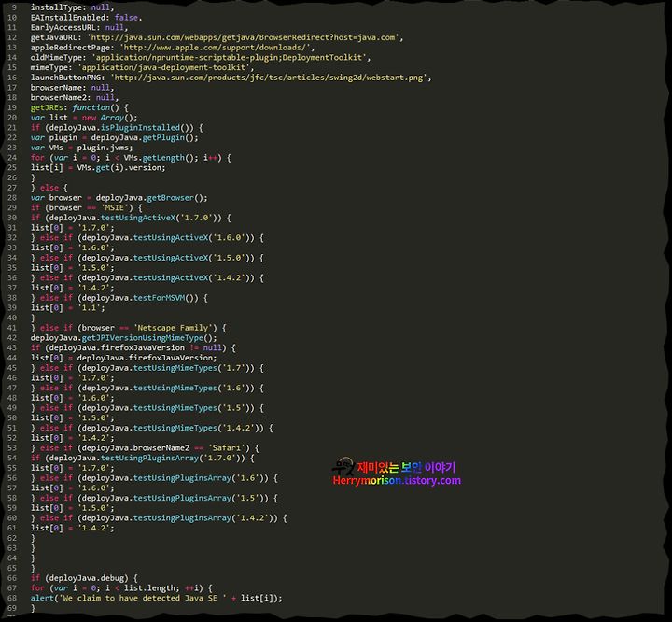Click the appleRedirectPage URL string
The height and width of the screenshot is (622, 672).
216,48
